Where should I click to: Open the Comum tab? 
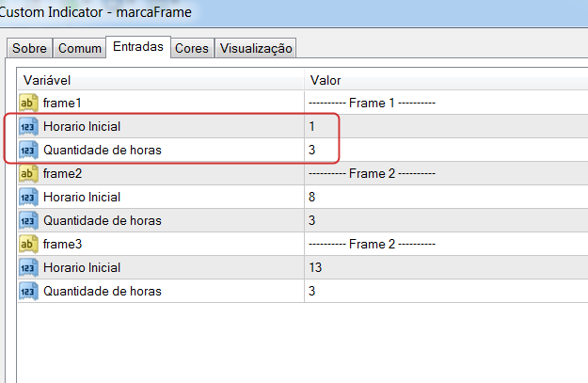[80, 48]
